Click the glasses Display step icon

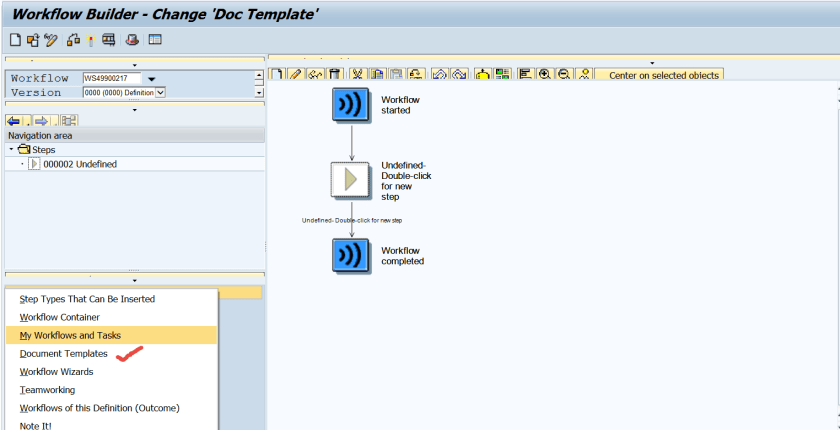tap(315, 74)
